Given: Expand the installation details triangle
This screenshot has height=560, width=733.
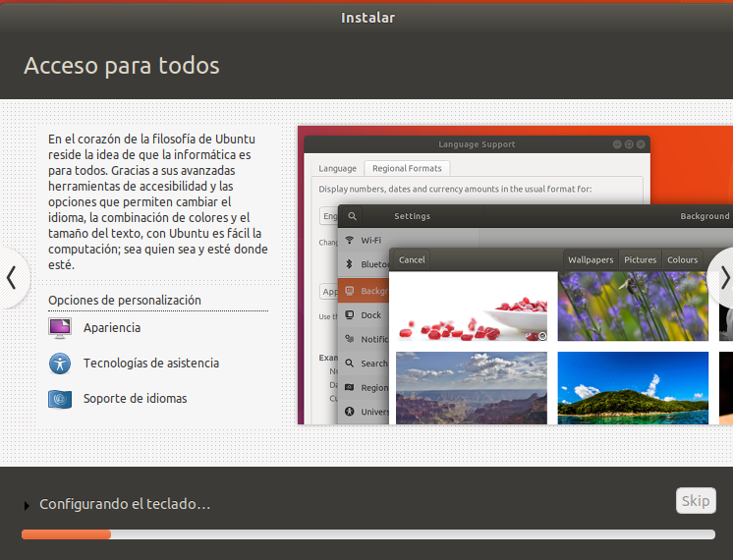Looking at the screenshot, I should point(27,505).
